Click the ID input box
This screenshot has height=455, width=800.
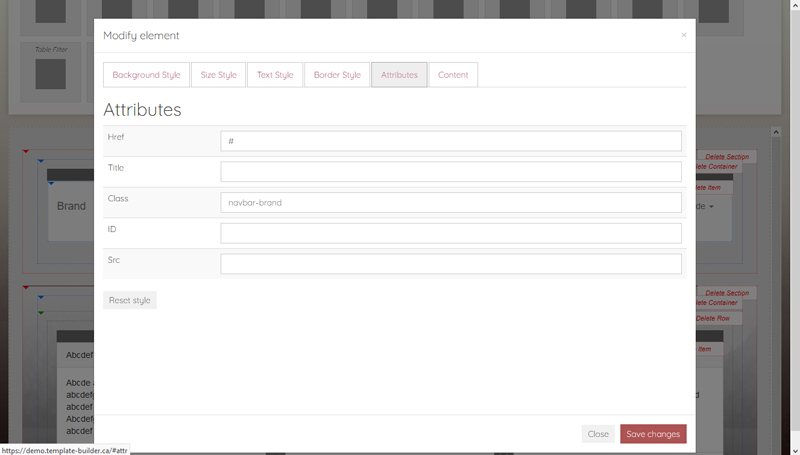tap(450, 233)
